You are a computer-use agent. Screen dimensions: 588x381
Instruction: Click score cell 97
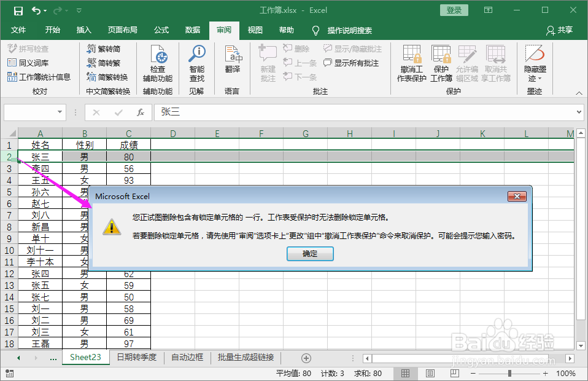click(129, 344)
